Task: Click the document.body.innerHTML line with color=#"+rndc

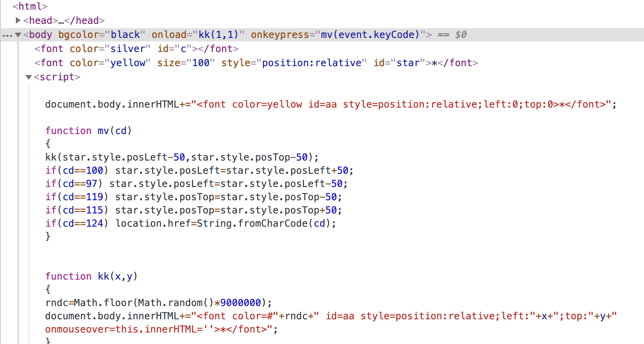Action: coord(331,316)
